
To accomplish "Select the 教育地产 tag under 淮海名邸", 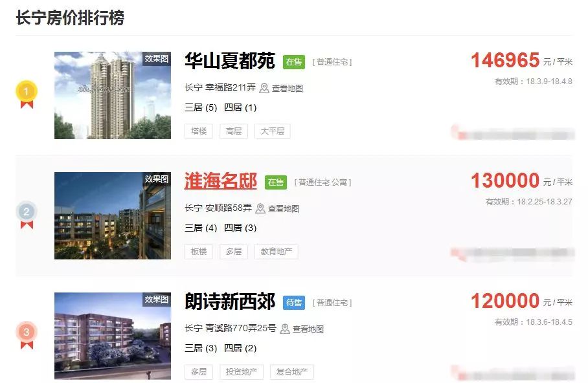I will tap(277, 252).
